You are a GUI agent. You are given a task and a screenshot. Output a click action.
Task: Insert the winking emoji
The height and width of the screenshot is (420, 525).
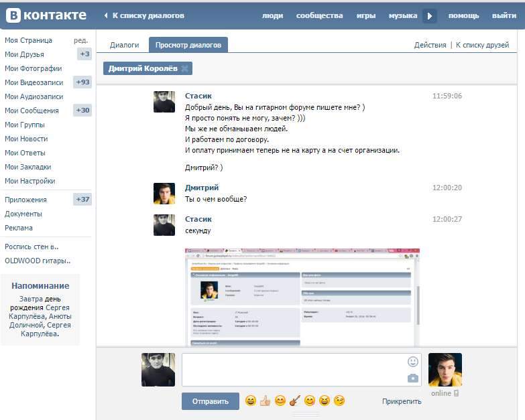click(x=339, y=401)
